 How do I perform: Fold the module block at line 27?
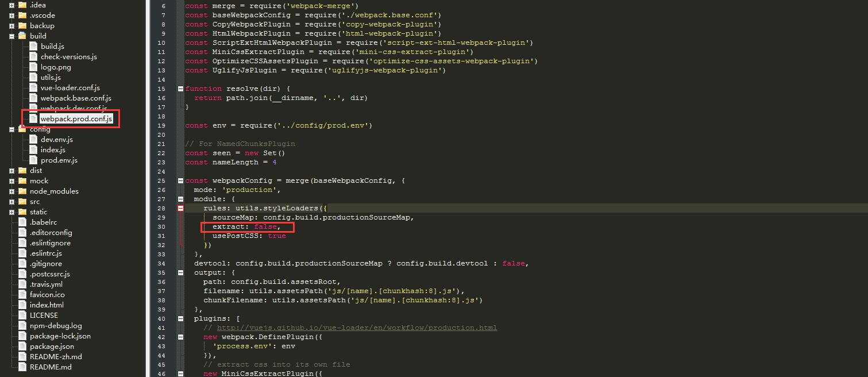180,199
